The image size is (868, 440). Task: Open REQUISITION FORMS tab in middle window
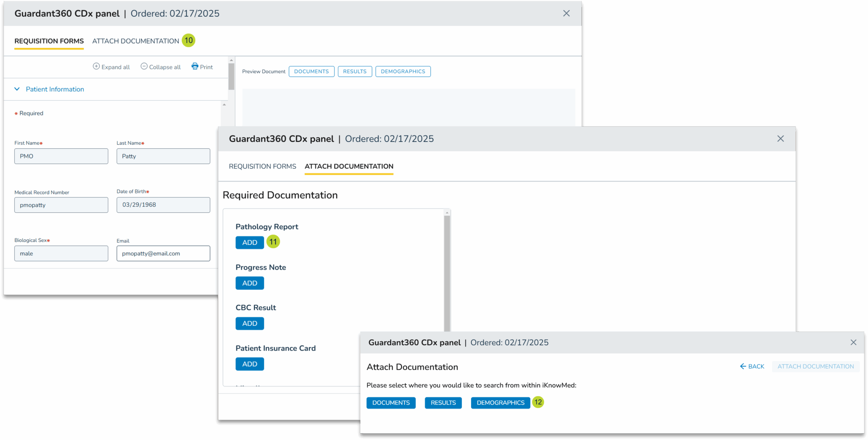coord(262,166)
